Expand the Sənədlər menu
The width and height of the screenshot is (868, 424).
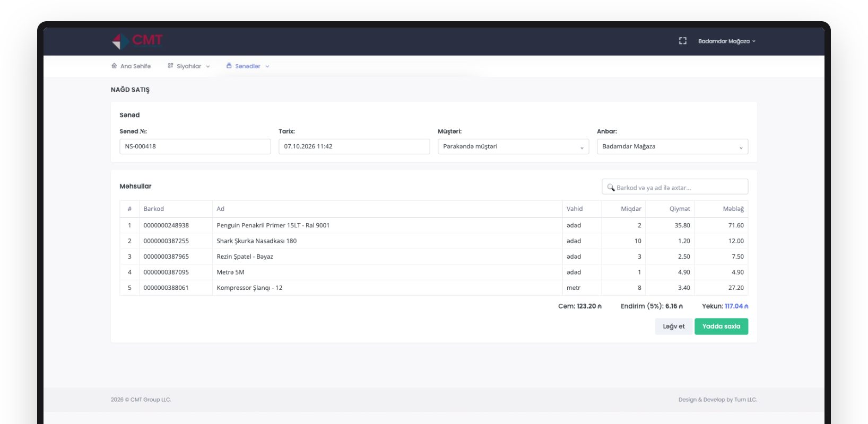(x=248, y=66)
